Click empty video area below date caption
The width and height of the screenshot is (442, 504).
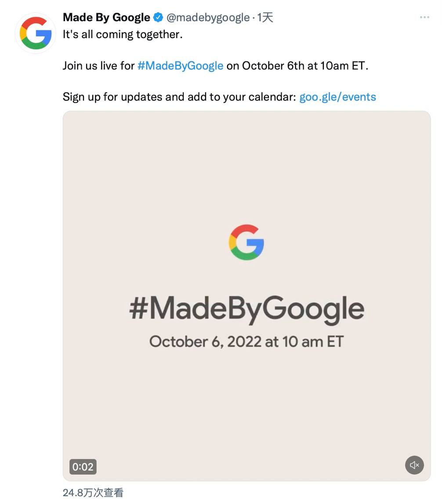247,402
